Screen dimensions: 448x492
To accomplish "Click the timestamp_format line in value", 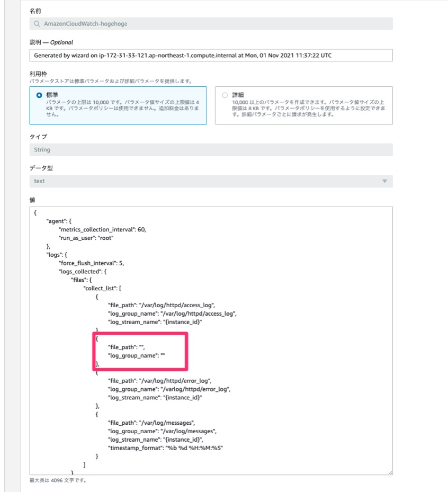I will point(165,448).
